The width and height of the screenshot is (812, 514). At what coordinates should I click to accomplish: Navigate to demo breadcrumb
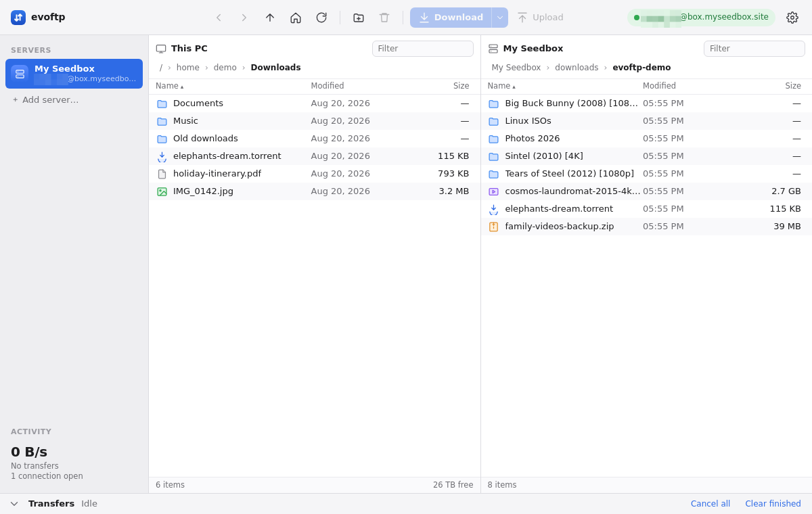pyautogui.click(x=225, y=68)
